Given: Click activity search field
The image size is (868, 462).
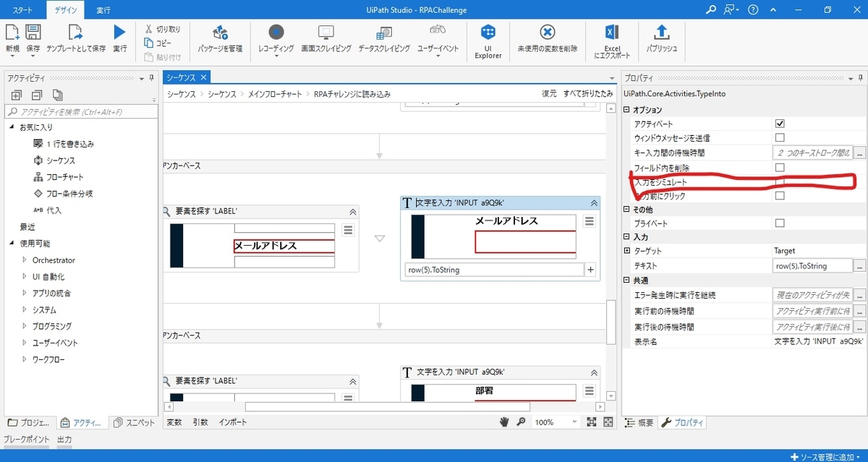Looking at the screenshot, I should (80, 112).
